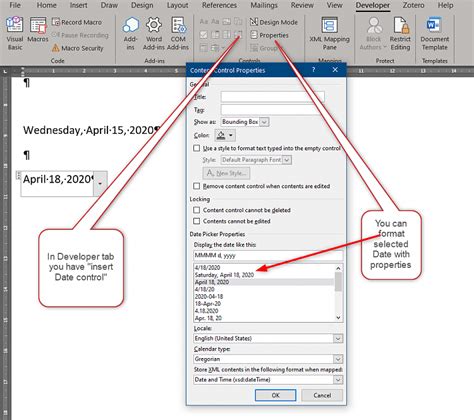Viewport: 474px width, 420px height.
Task: Confirm the dialog with OK
Action: (x=275, y=395)
